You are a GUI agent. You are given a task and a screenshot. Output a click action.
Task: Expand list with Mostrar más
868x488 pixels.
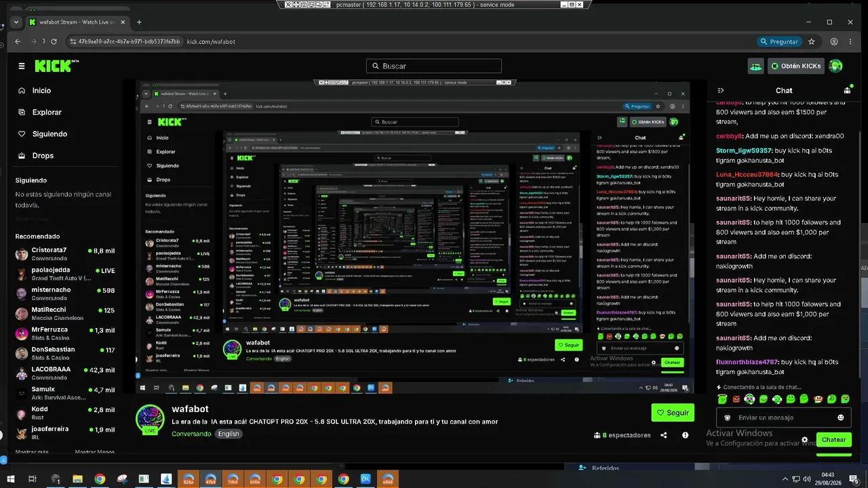[x=32, y=452]
